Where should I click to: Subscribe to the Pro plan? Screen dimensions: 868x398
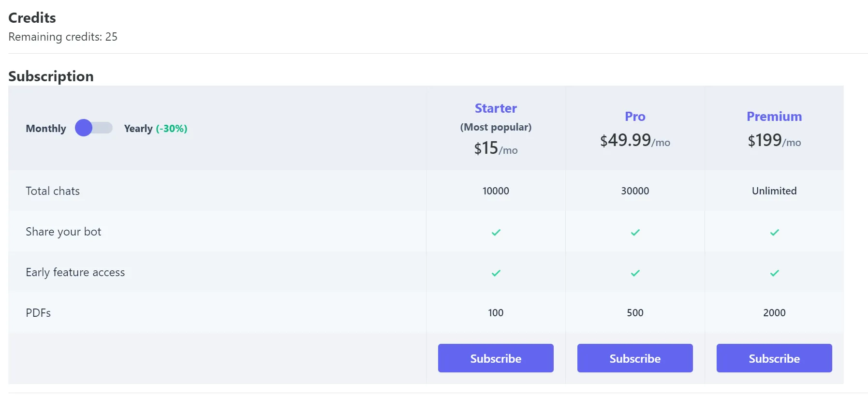[635, 358]
